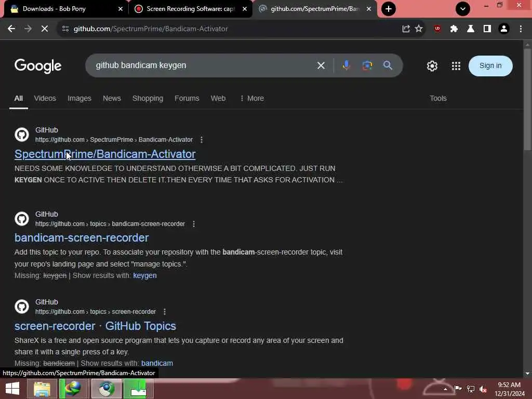This screenshot has height=399, width=532.
Task: Close the Screen Recording Software tab
Action: [x=245, y=9]
